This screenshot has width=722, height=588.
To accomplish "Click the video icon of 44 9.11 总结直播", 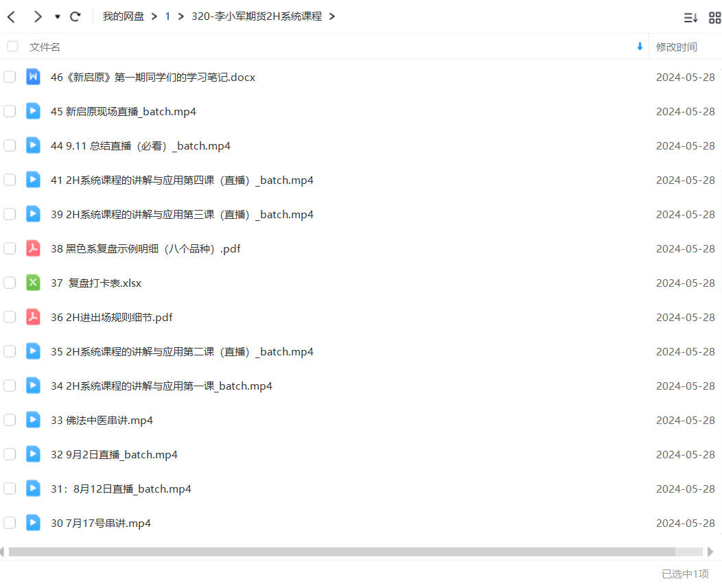I will [33, 145].
